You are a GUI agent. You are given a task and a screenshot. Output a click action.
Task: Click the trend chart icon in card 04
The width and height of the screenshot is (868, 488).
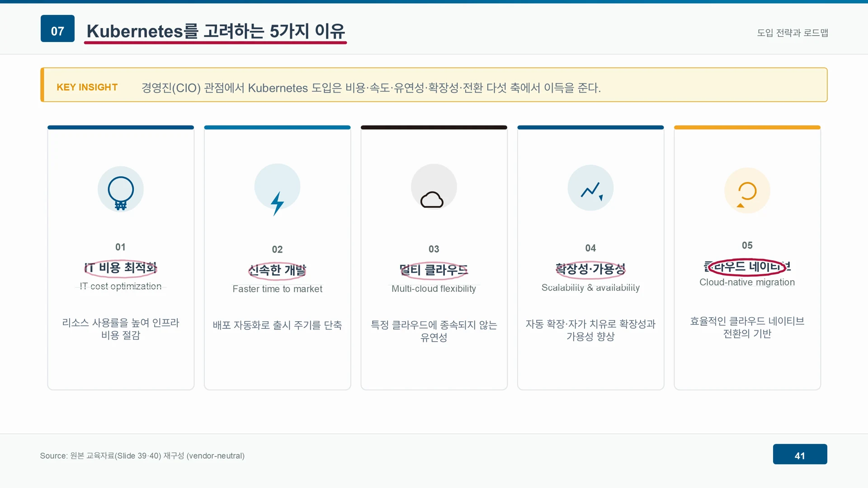click(592, 191)
